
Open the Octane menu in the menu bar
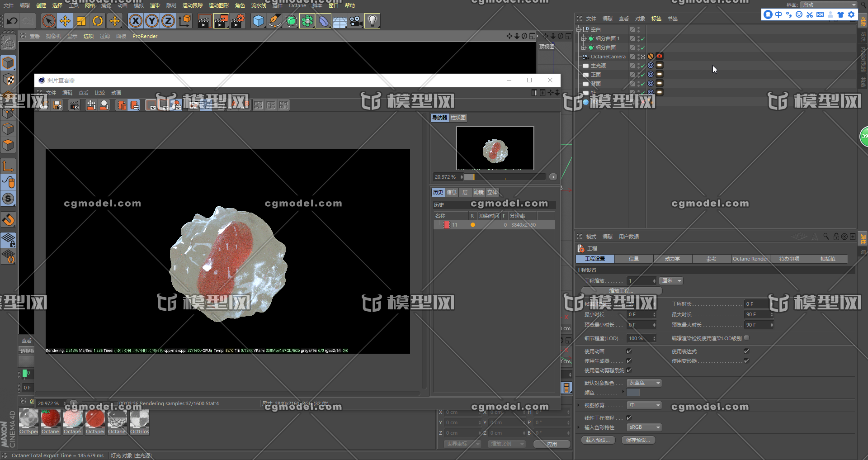[297, 5]
